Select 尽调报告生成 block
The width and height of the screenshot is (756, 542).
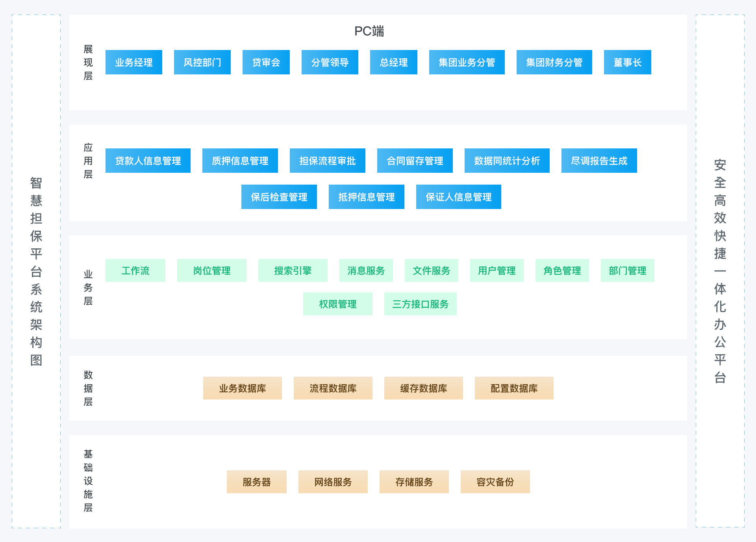(599, 161)
